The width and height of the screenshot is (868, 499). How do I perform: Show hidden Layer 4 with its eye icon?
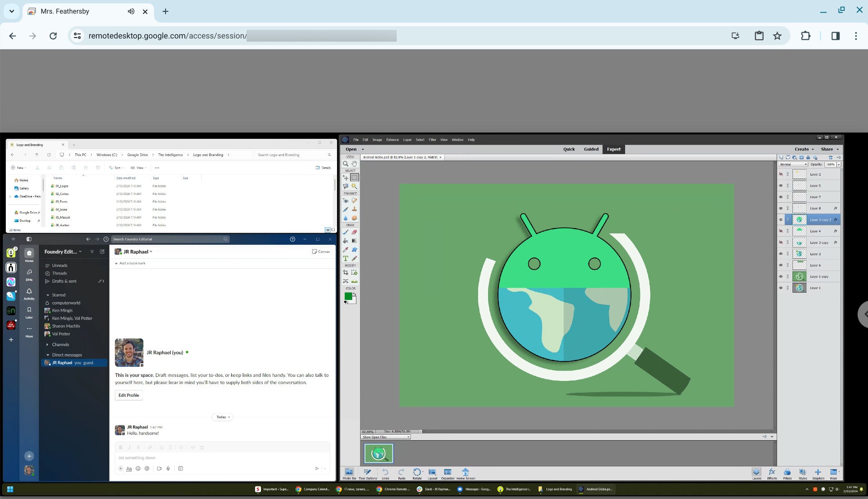pos(781,231)
